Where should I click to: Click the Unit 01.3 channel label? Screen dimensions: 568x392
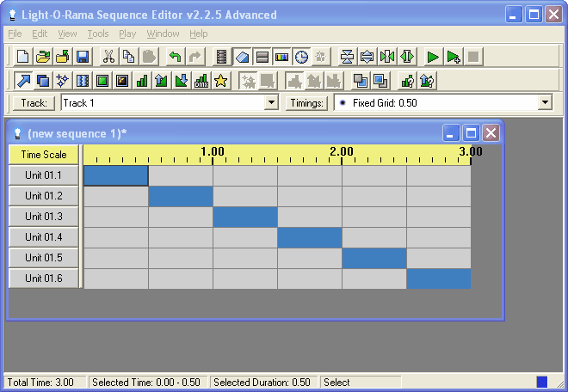tap(44, 217)
